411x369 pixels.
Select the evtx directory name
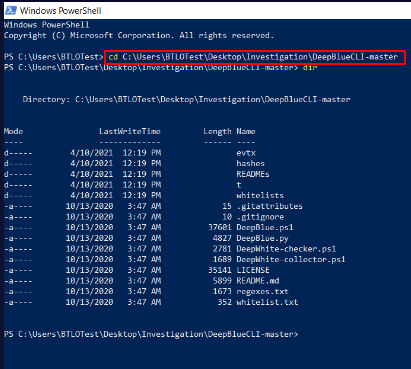246,153
